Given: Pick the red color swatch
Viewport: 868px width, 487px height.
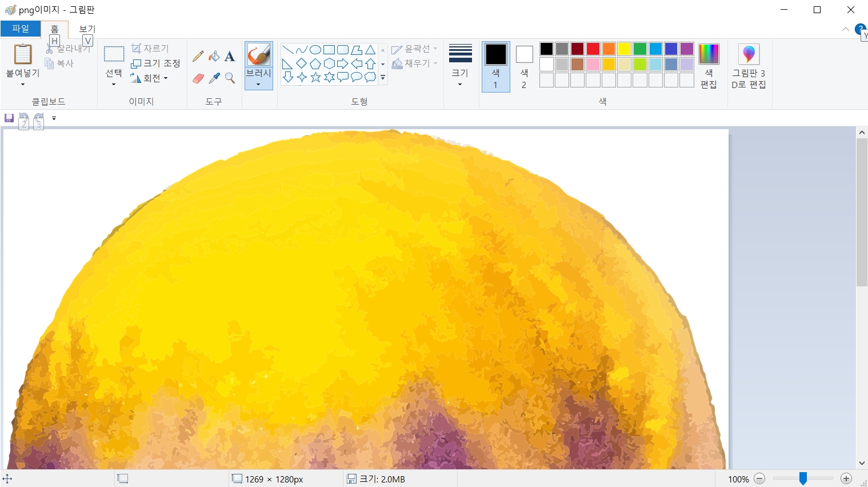Looking at the screenshot, I should click(x=593, y=49).
